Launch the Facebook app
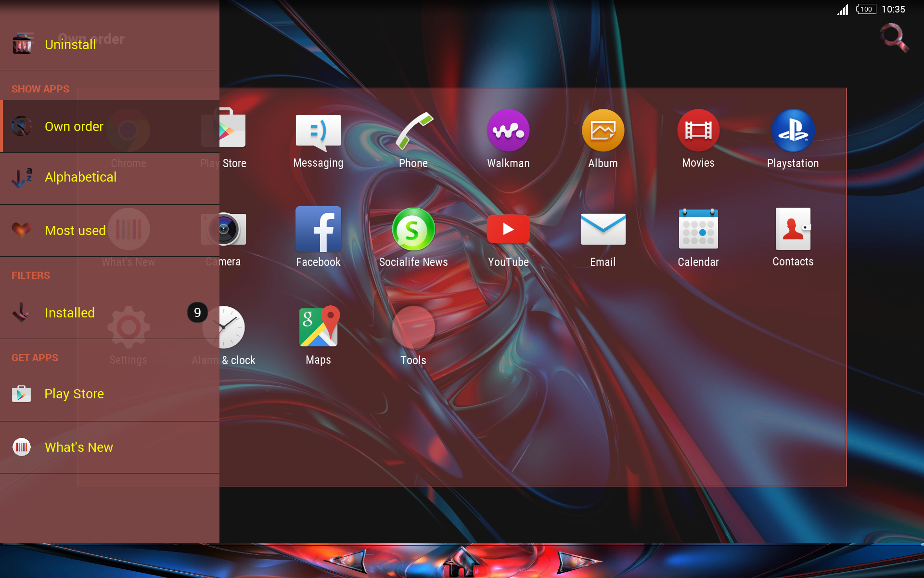Screen dimensions: 924x578 point(318,237)
